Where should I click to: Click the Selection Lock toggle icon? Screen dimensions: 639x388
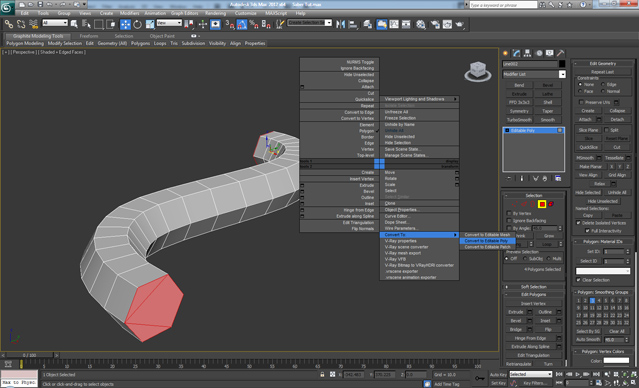pyautogui.click(x=322, y=374)
